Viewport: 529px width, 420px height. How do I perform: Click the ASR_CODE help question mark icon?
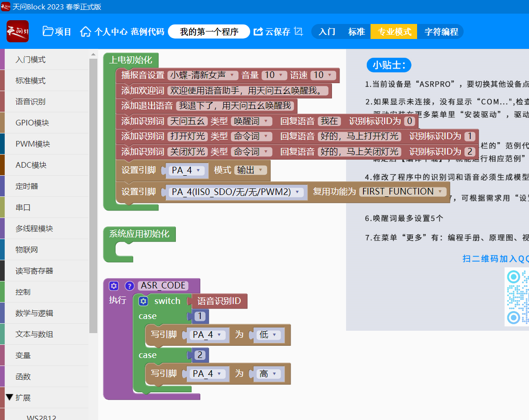[129, 286]
